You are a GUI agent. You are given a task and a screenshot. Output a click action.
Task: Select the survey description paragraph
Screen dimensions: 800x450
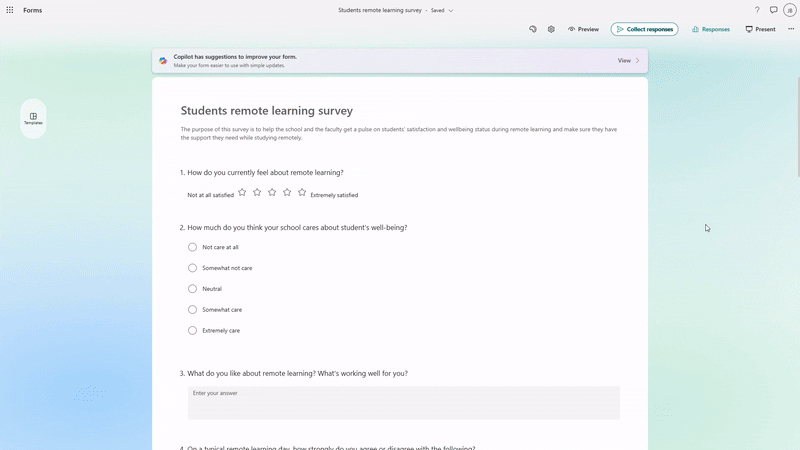click(398, 134)
